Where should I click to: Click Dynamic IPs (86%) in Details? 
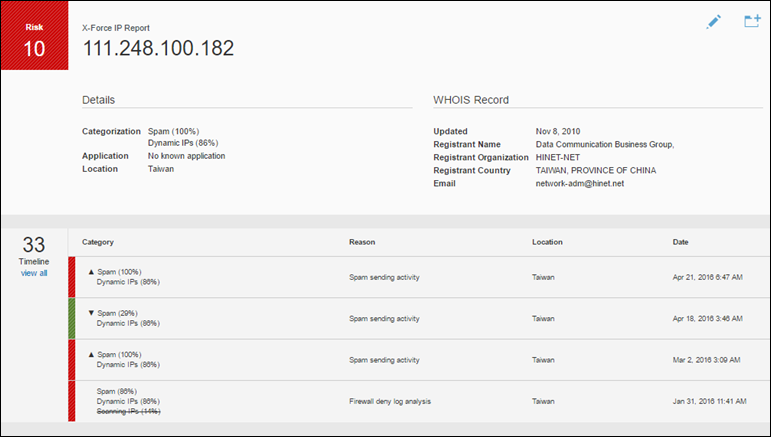[x=183, y=143]
